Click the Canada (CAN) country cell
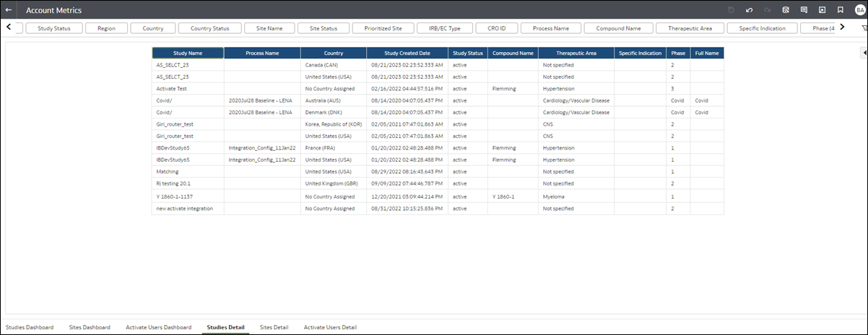This screenshot has height=335, width=868. click(334, 65)
